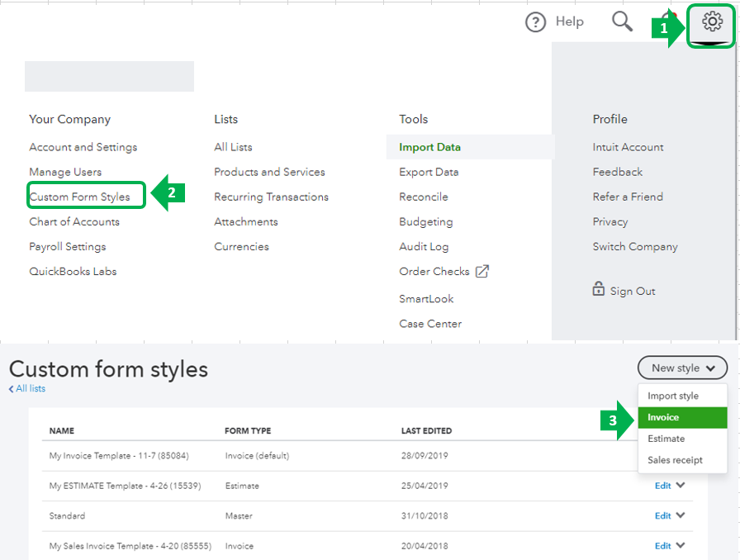Open SmartLook tool
Image resolution: width=740 pixels, height=560 pixels.
[x=426, y=299]
